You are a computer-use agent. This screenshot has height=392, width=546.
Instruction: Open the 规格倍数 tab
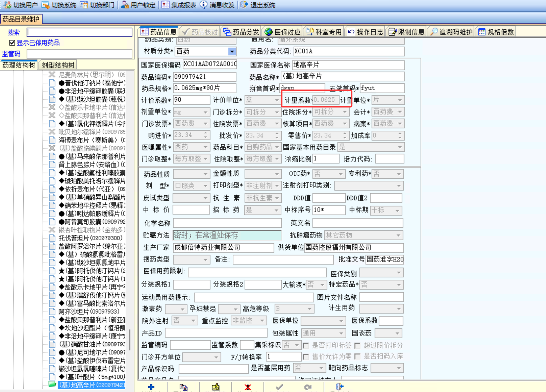[496, 32]
